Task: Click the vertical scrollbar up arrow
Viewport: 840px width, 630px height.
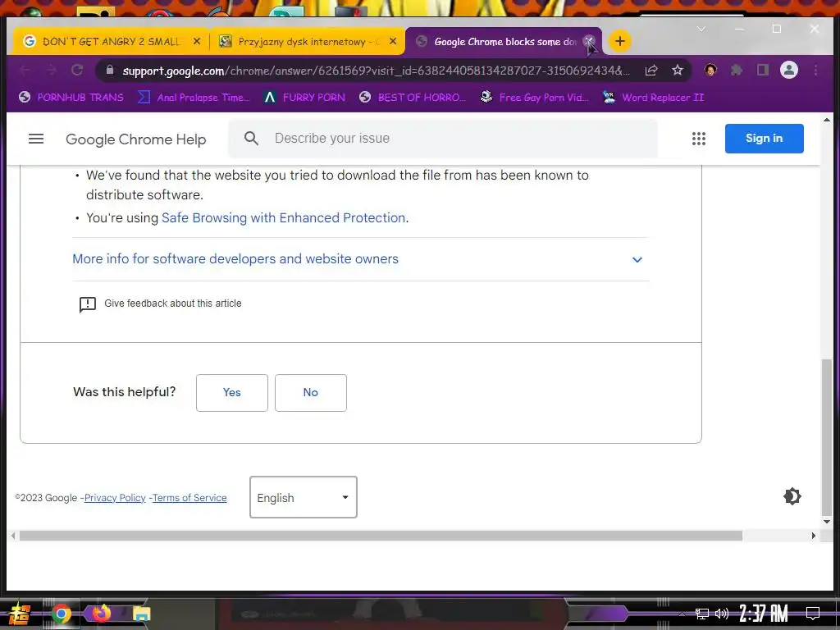Action: [x=827, y=120]
